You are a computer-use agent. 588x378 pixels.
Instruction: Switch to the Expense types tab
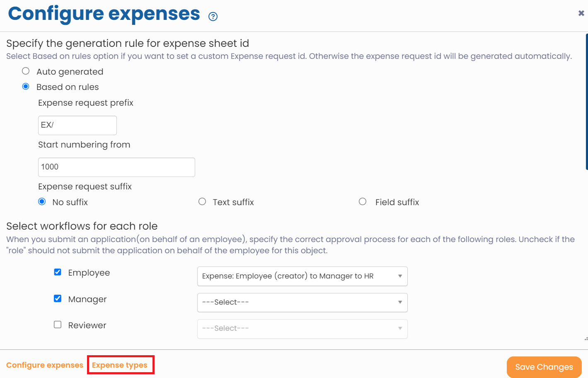coord(121,365)
